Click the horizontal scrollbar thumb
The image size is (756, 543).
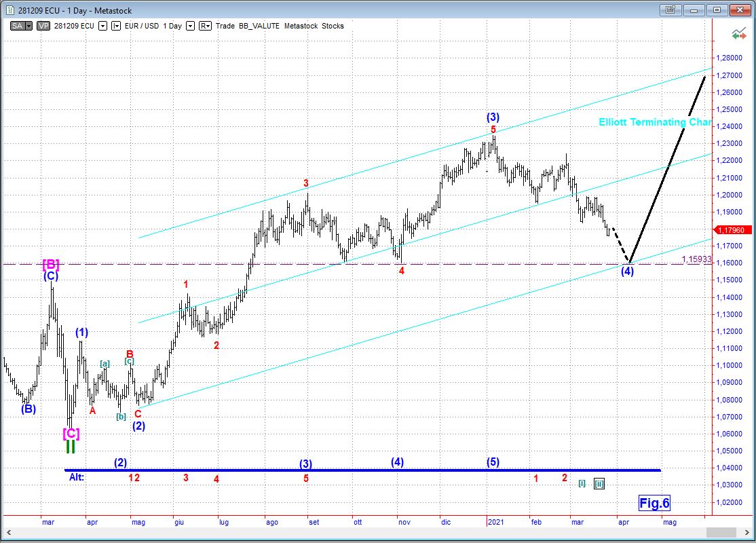[721, 532]
